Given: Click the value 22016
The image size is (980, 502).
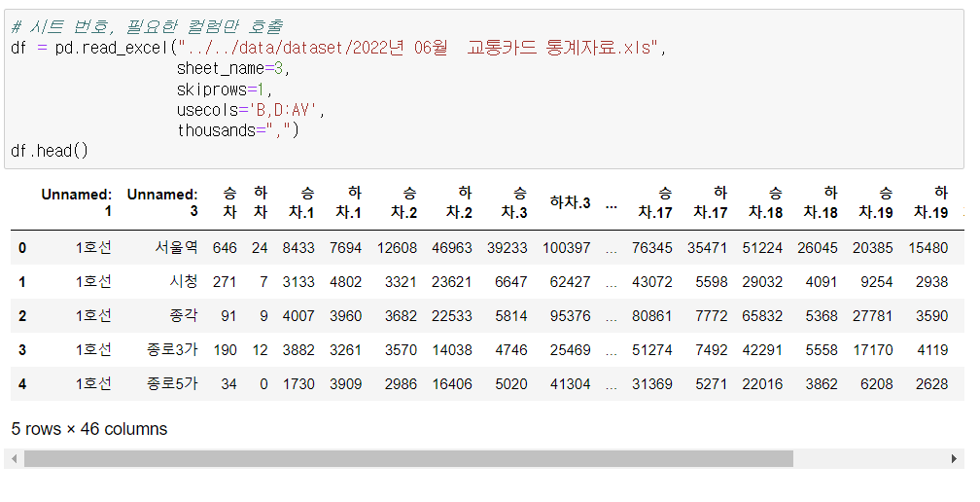Looking at the screenshot, I should click(x=762, y=384).
